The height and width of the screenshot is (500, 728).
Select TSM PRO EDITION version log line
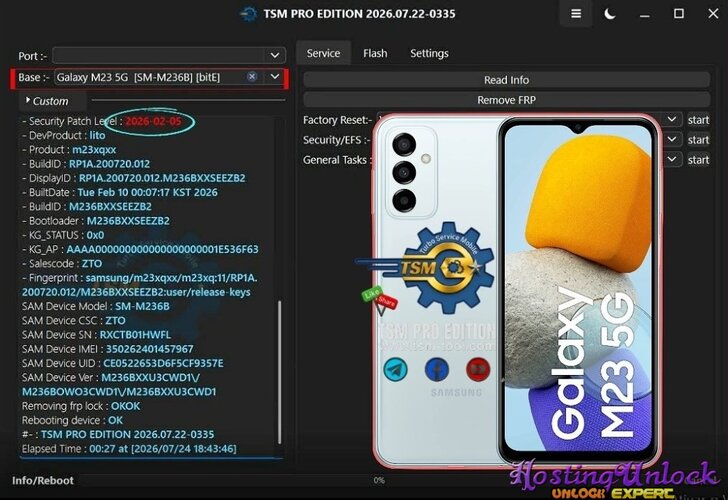click(118, 435)
